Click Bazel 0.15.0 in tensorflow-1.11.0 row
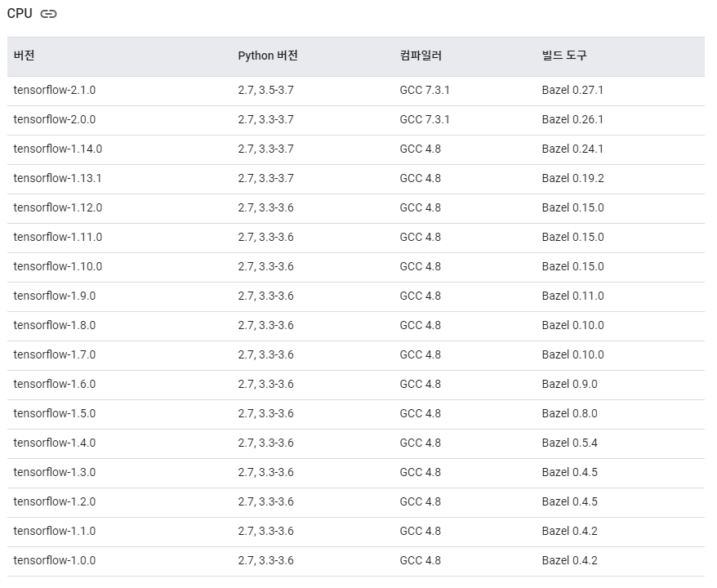Viewport: 717px width, 588px height. tap(573, 238)
